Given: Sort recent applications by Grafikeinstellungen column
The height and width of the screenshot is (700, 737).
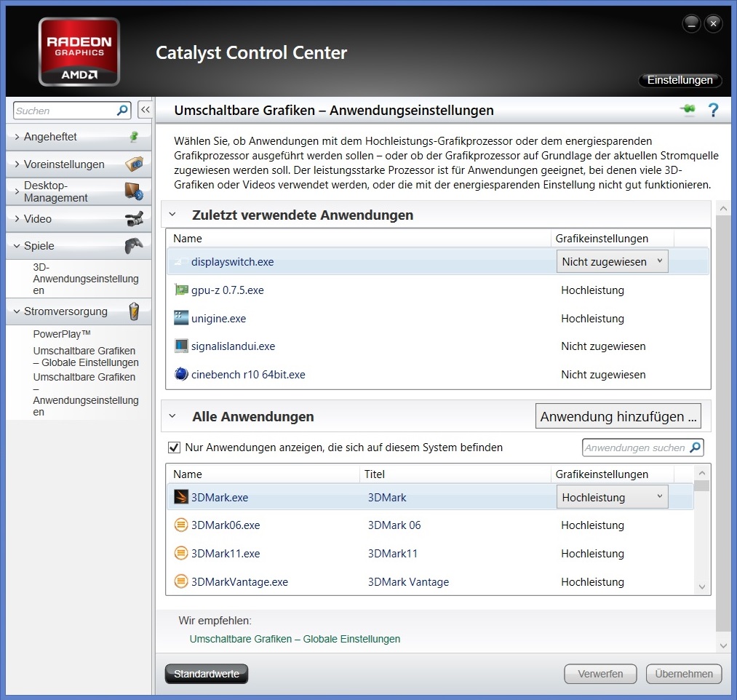Looking at the screenshot, I should (613, 239).
